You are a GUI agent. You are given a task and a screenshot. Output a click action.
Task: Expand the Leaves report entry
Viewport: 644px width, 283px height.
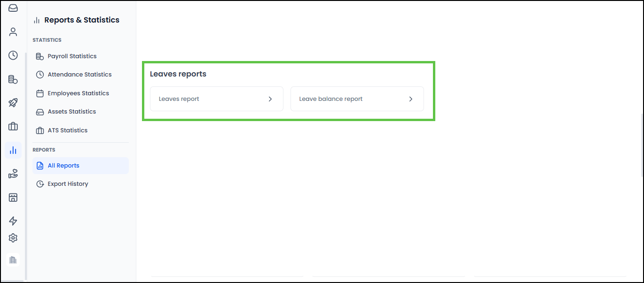click(x=216, y=99)
